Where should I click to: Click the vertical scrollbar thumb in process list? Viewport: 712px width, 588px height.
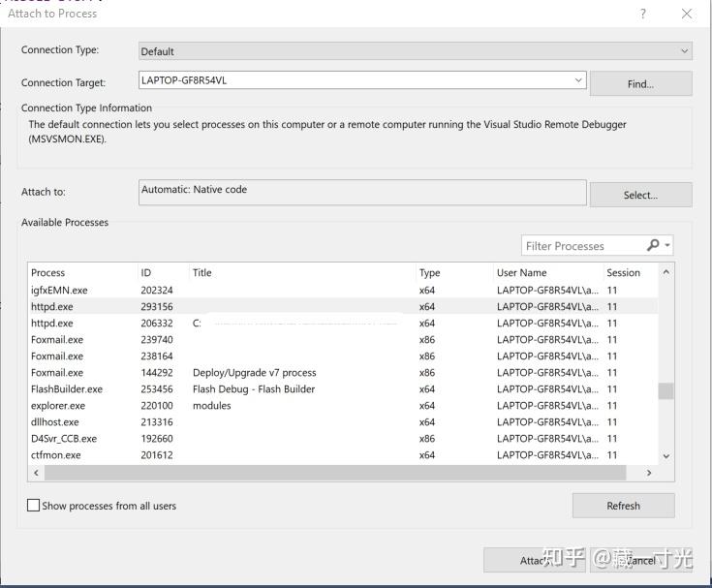[x=666, y=391]
